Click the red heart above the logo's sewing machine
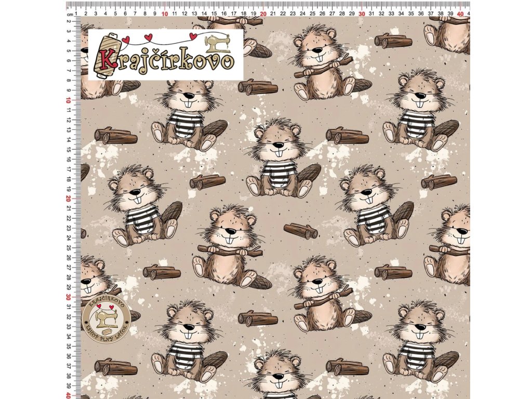The image size is (532, 399). click(194, 35)
